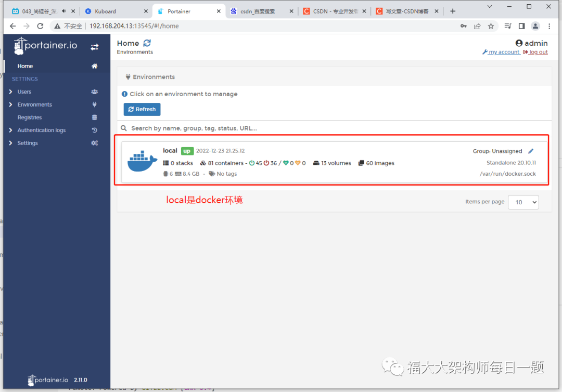The height and width of the screenshot is (392, 562).
Task: Open the browser side panel icon
Action: point(521,26)
